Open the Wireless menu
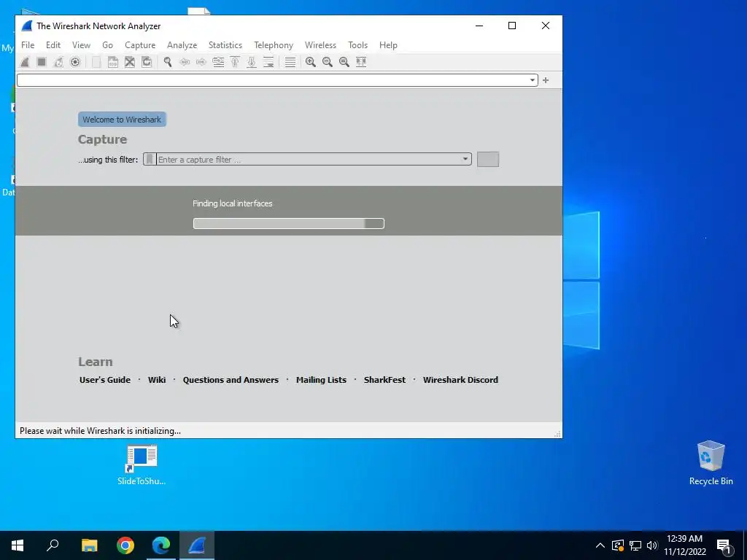 click(321, 45)
